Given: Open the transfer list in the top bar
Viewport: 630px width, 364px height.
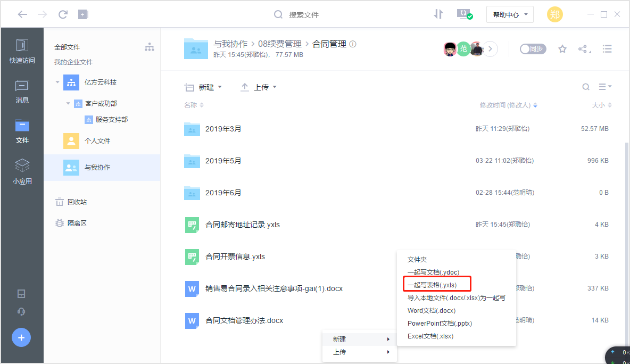Looking at the screenshot, I should tap(438, 14).
